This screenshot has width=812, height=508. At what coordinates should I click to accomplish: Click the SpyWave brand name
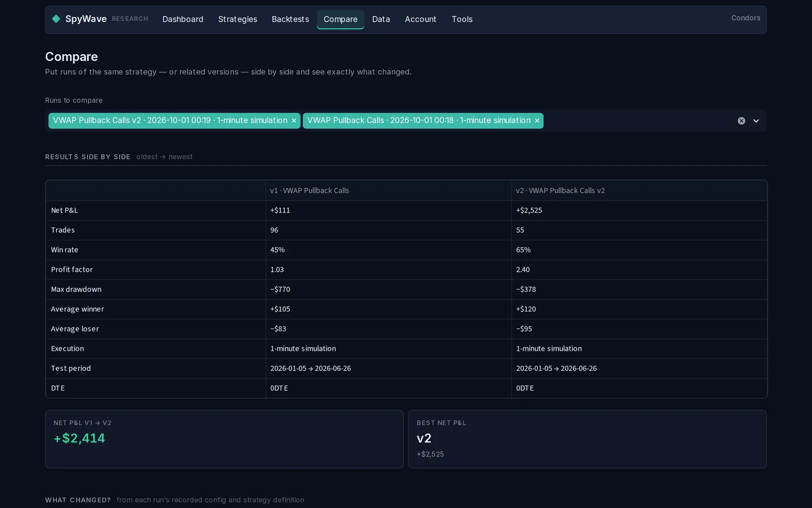pyautogui.click(x=86, y=19)
